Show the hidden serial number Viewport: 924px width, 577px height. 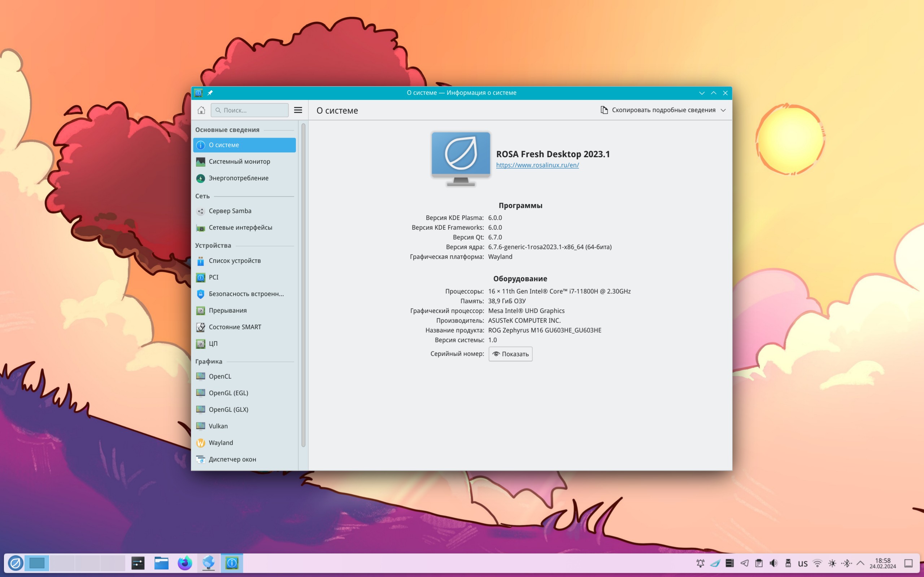510,354
